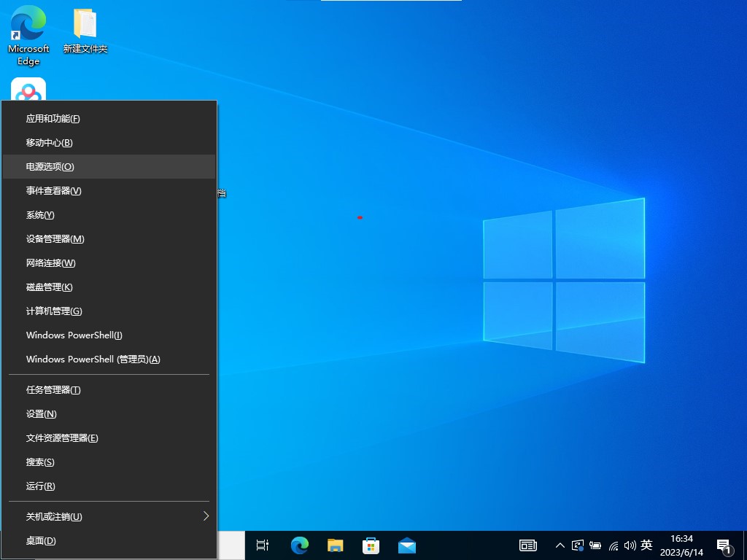Click the Task View taskbar button
The height and width of the screenshot is (560, 747).
pyautogui.click(x=263, y=545)
